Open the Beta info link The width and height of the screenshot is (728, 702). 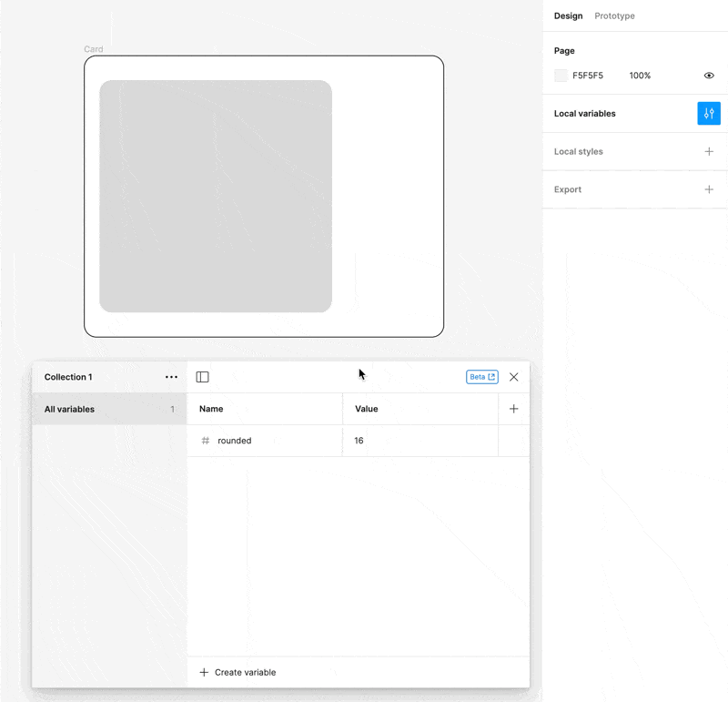[x=481, y=376]
